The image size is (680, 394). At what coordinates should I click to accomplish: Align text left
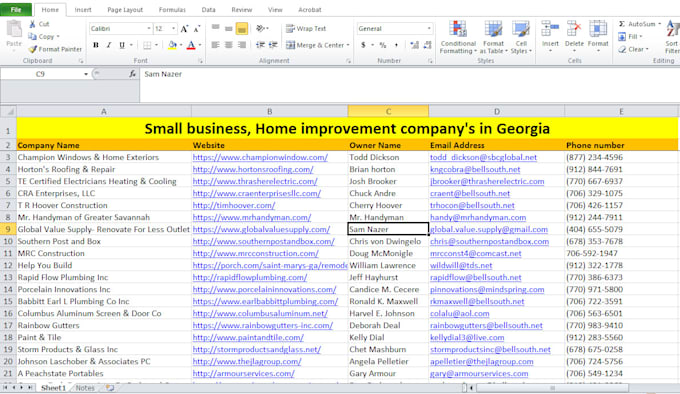click(216, 45)
